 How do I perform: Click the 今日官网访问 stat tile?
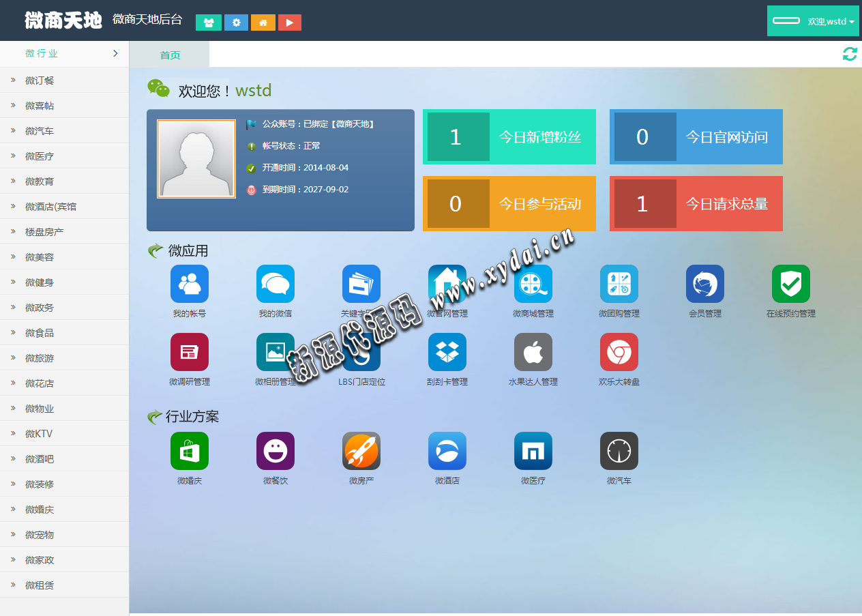[x=696, y=136]
